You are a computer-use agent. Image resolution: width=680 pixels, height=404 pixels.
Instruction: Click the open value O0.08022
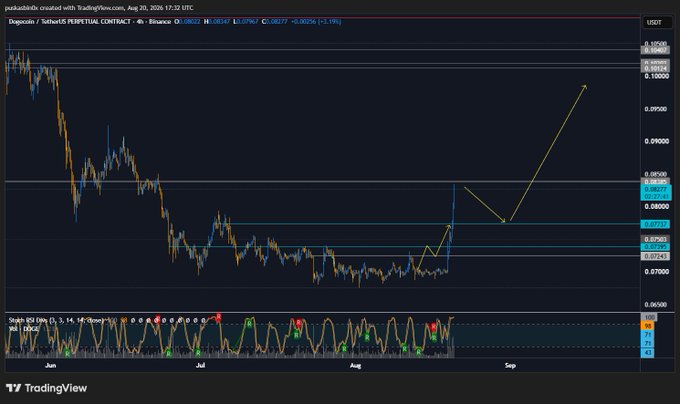pyautogui.click(x=187, y=21)
